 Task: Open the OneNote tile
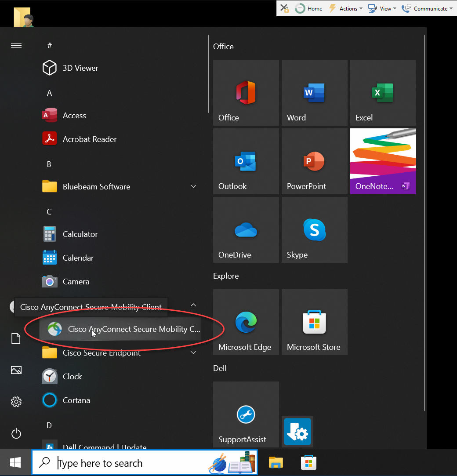tap(383, 161)
